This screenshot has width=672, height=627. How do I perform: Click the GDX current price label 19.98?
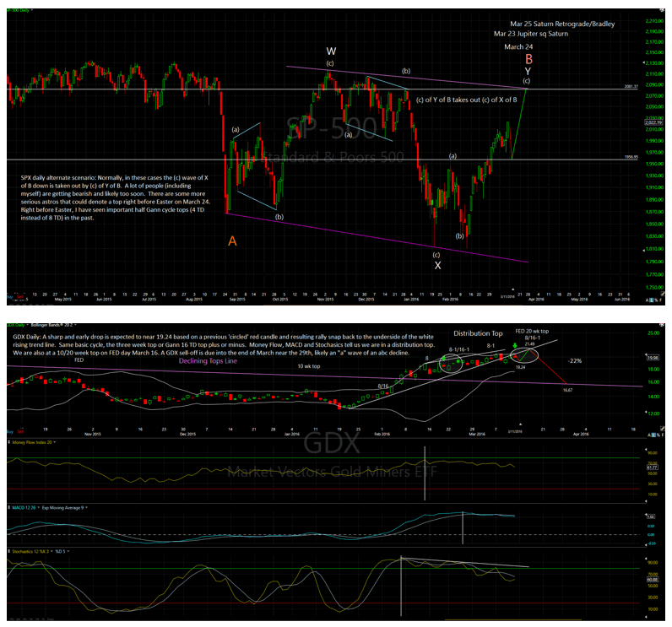coord(653,358)
